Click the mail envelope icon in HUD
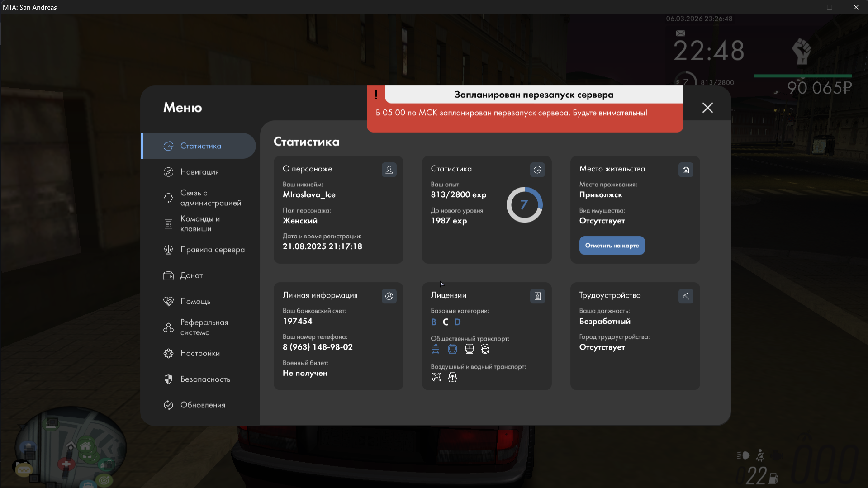The height and width of the screenshot is (488, 868). pyautogui.click(x=680, y=33)
